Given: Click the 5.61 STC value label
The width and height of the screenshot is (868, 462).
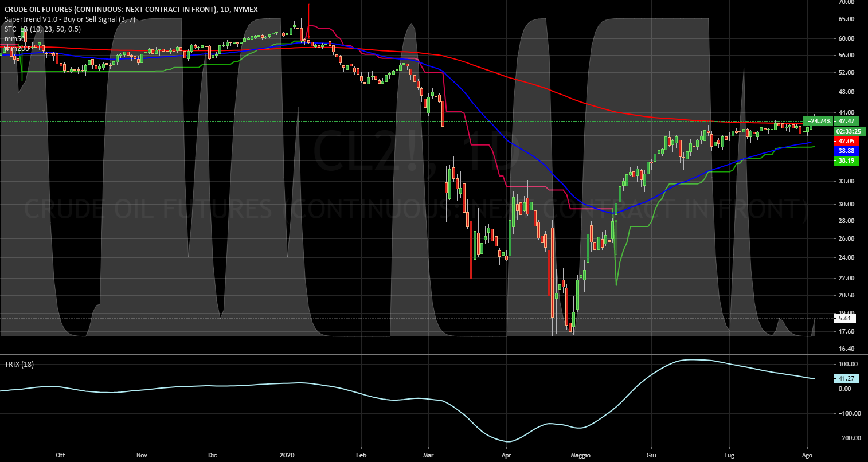Looking at the screenshot, I should (844, 318).
